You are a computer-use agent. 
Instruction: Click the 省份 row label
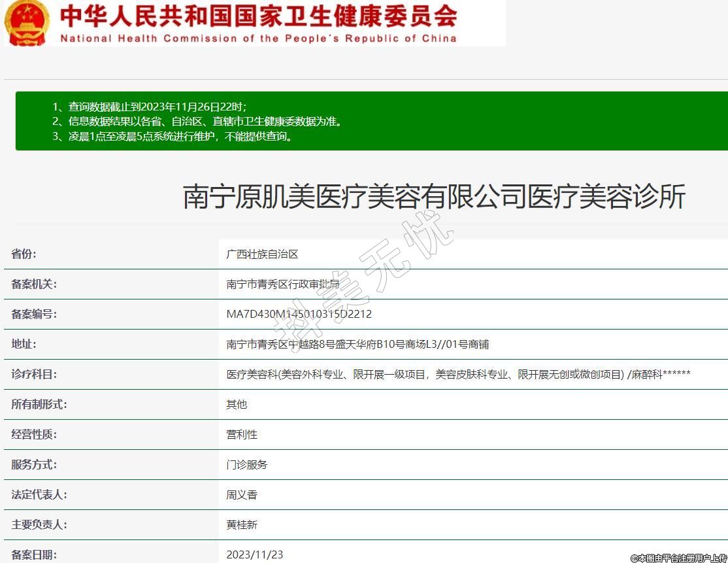(24, 254)
